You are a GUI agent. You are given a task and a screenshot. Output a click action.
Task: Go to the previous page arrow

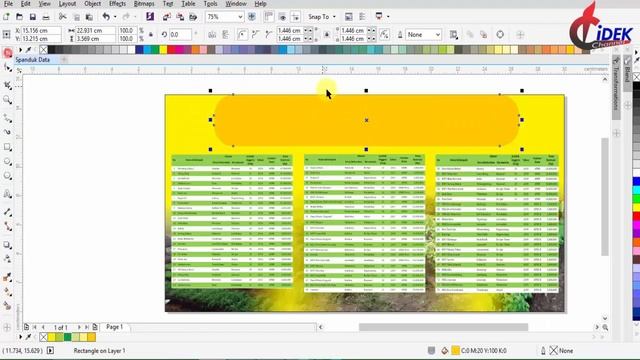(x=43, y=327)
